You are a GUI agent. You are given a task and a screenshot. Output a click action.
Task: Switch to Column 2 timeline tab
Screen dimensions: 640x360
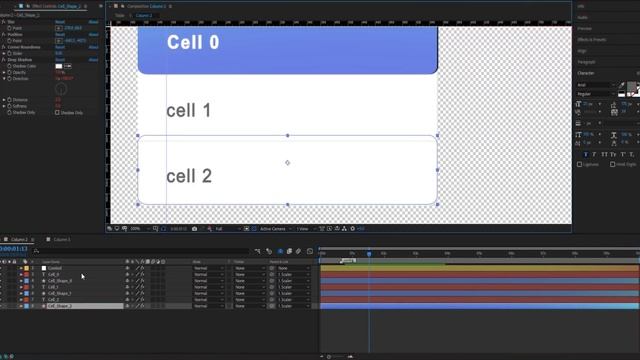click(x=19, y=240)
